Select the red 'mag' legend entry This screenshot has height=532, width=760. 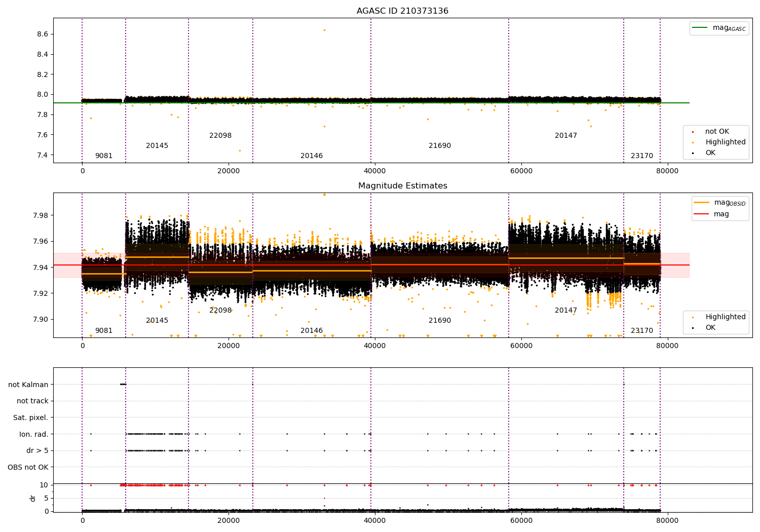pyautogui.click(x=712, y=214)
